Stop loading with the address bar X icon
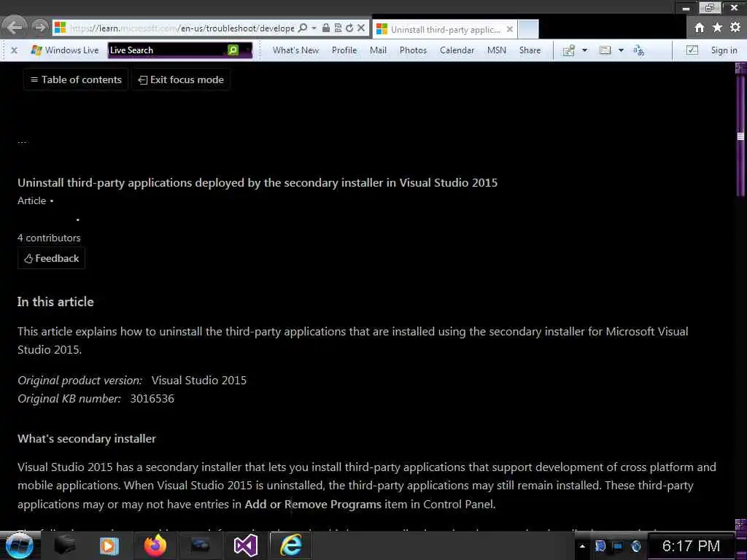 (361, 28)
